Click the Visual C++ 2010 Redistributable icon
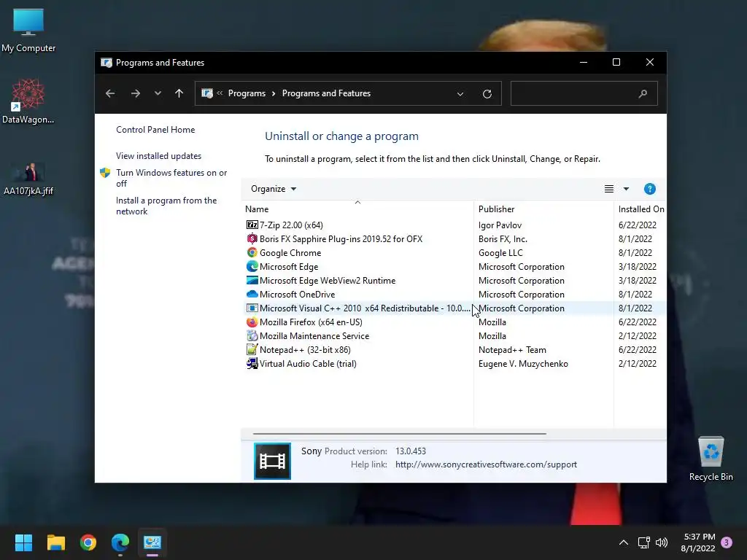This screenshot has width=747, height=560. click(252, 308)
